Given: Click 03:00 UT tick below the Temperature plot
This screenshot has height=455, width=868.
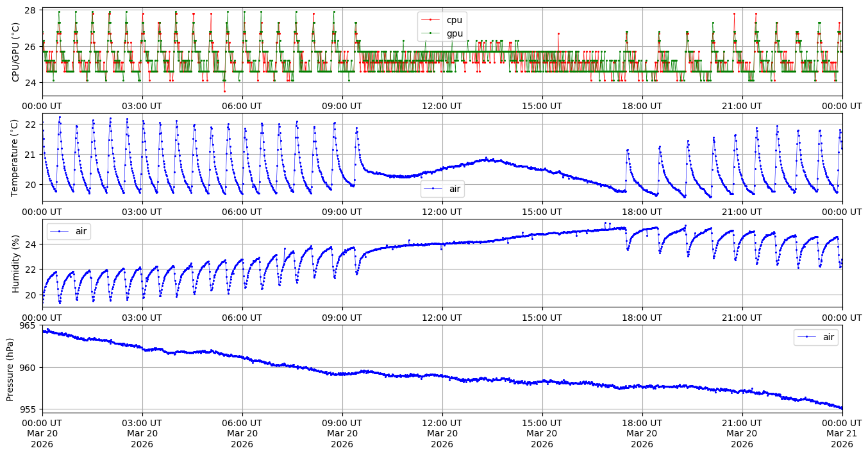Looking at the screenshot, I should (x=142, y=211).
